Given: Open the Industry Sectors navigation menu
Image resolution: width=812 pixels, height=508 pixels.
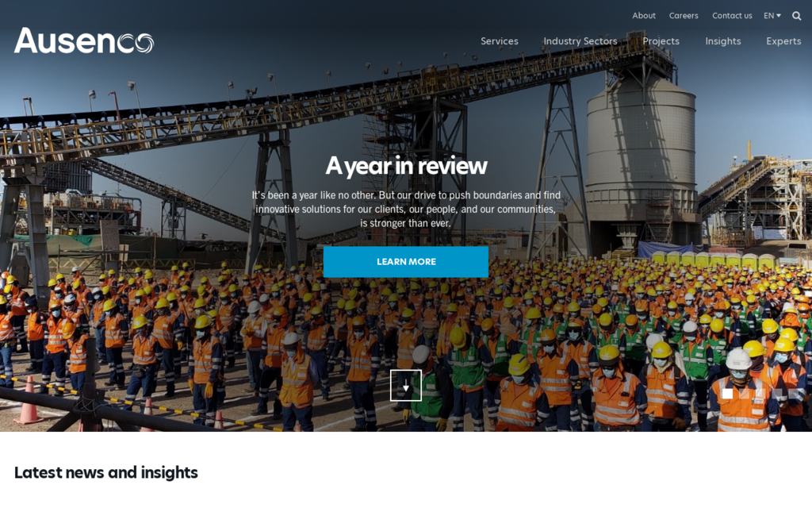Looking at the screenshot, I should point(580,40).
